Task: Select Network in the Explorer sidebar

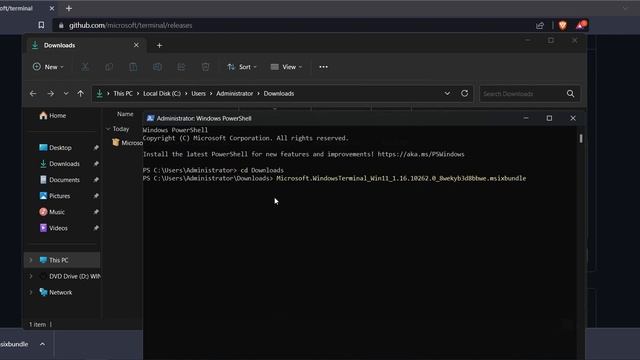Action: coord(60,292)
